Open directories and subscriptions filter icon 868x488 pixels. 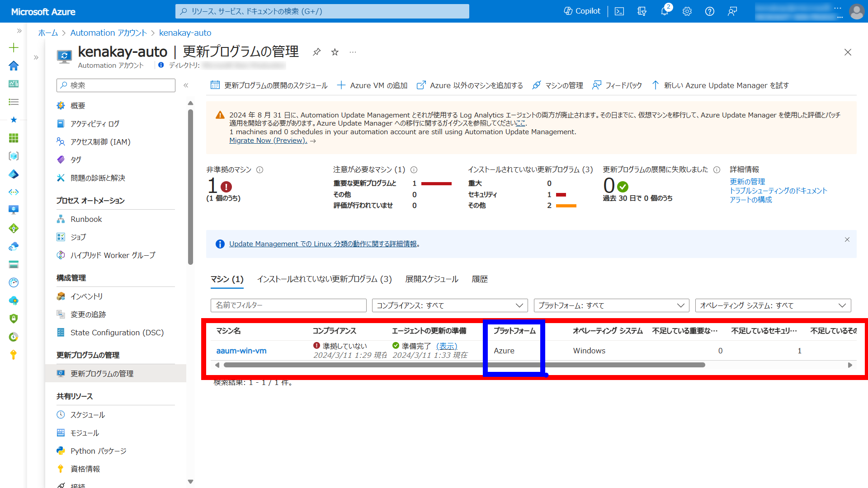642,11
